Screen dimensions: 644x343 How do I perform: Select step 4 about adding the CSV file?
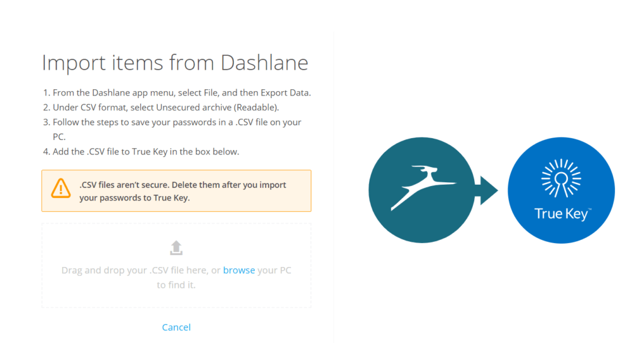pyautogui.click(x=141, y=152)
